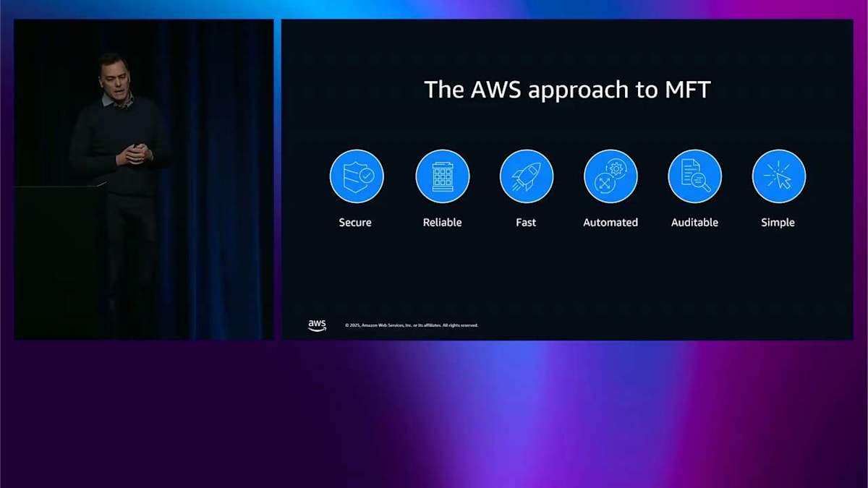This screenshot has height=488, width=868.
Task: Click the 'Simple' label
Action: [778, 223]
